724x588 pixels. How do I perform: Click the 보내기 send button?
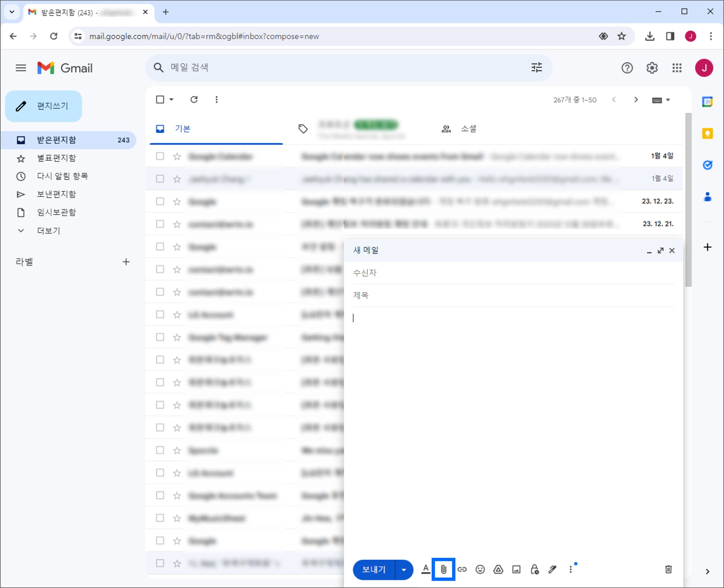tap(374, 570)
